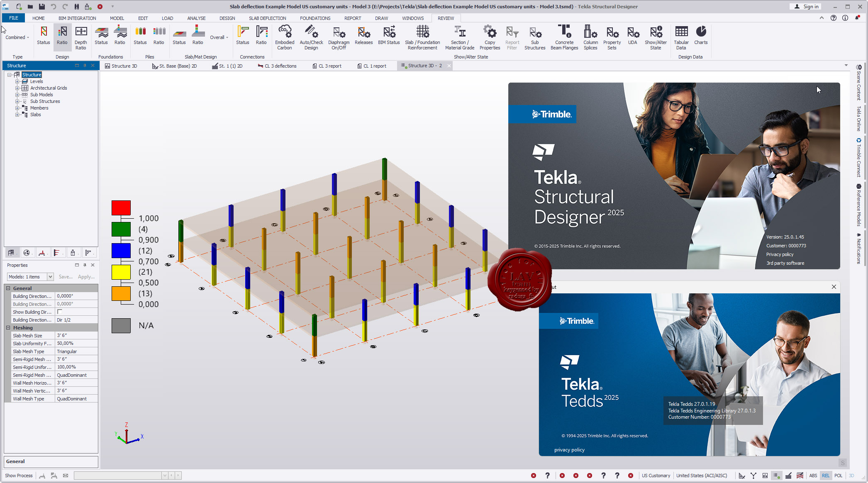868x483 pixels.
Task: Open BIM Status review
Action: coord(389,35)
